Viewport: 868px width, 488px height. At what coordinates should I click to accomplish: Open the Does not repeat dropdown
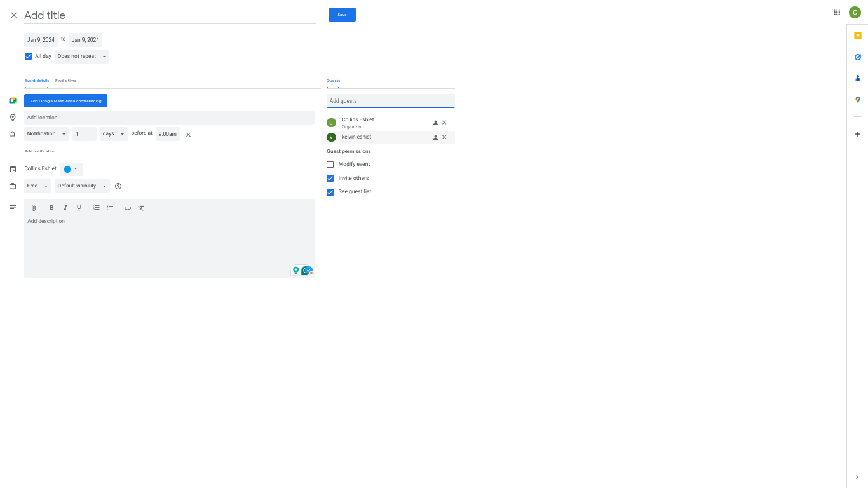82,57
